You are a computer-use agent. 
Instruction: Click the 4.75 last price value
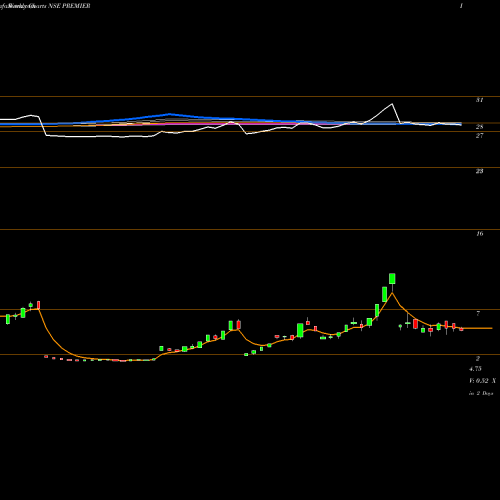(475, 369)
